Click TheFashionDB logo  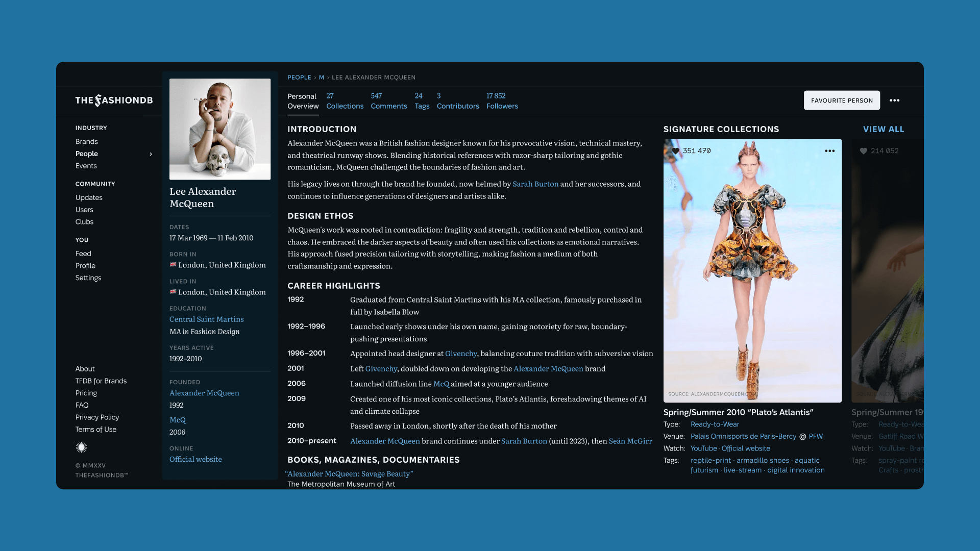[114, 101]
